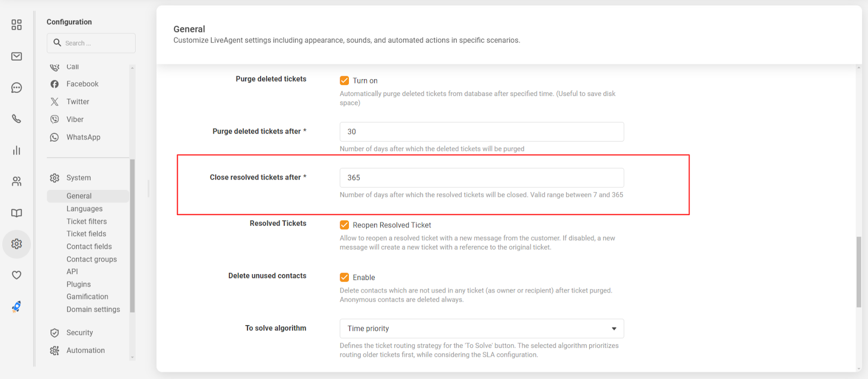This screenshot has height=379, width=868.
Task: Toggle the Reopen Resolved Ticket checkbox
Action: coord(344,225)
